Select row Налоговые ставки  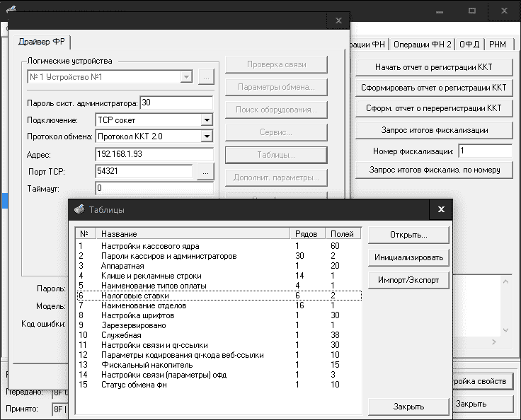(219, 296)
